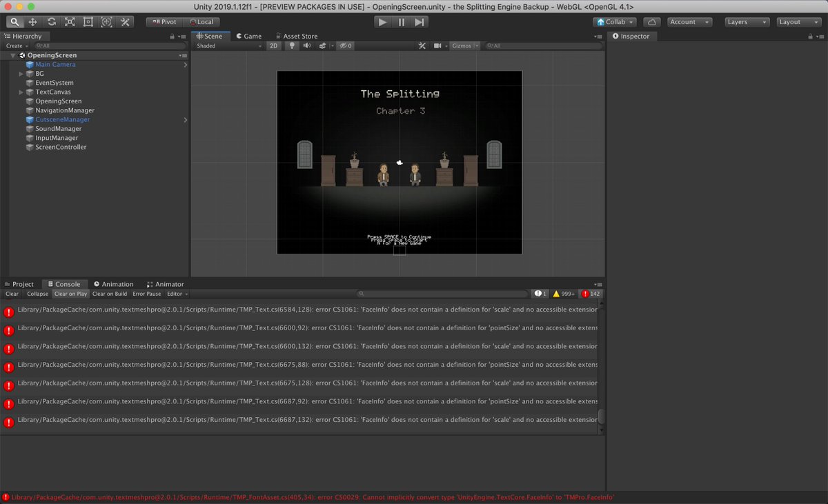
Task: Open the Shaded draw mode dropdown
Action: point(228,46)
